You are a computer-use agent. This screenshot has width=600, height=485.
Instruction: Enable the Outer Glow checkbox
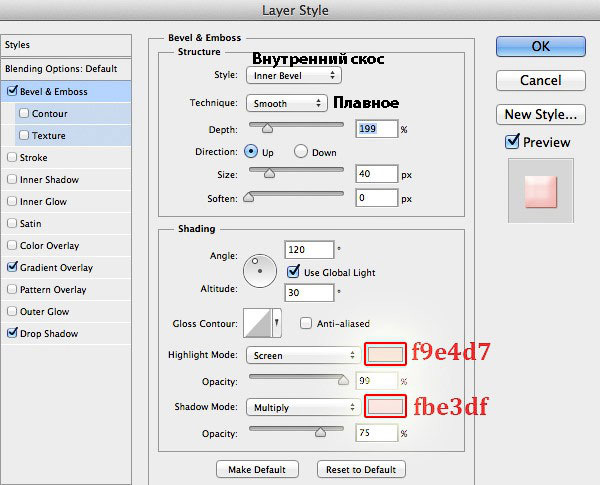12,311
